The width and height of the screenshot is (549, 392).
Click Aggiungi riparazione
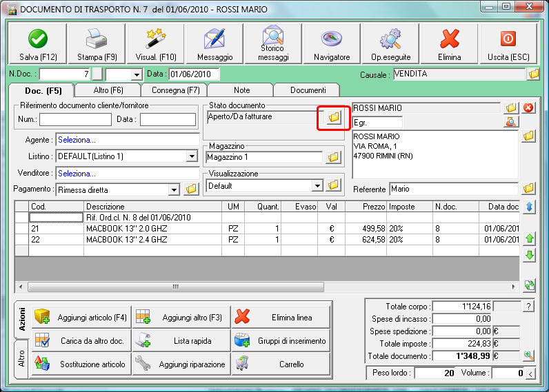181,364
